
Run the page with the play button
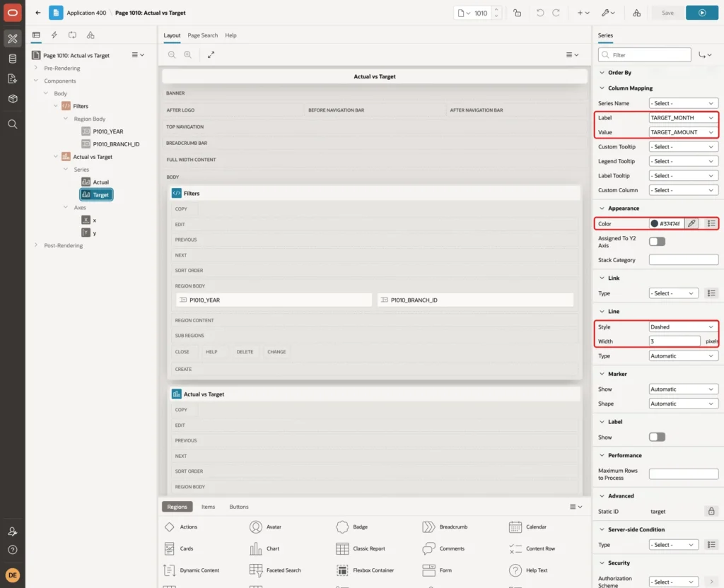coord(701,13)
